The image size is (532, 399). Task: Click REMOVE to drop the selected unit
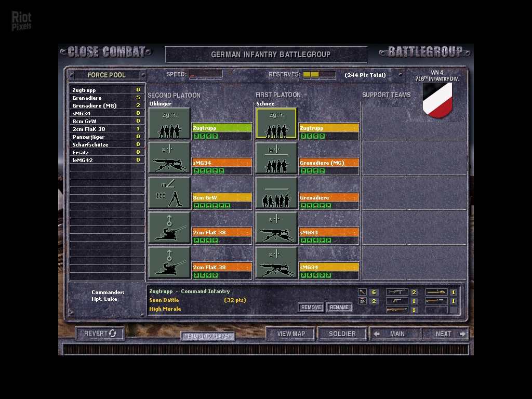pyautogui.click(x=311, y=308)
